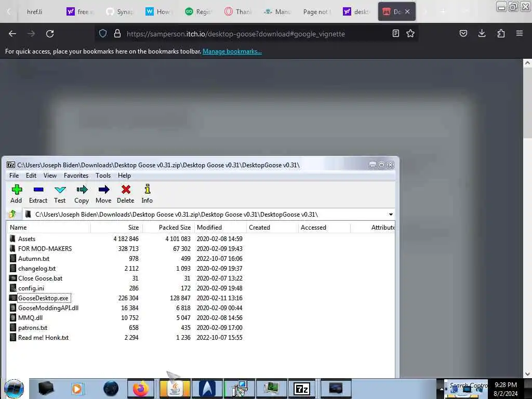Viewport: 532px width, 399px height.
Task: Click the tracking protection shield icon
Action: click(x=103, y=33)
